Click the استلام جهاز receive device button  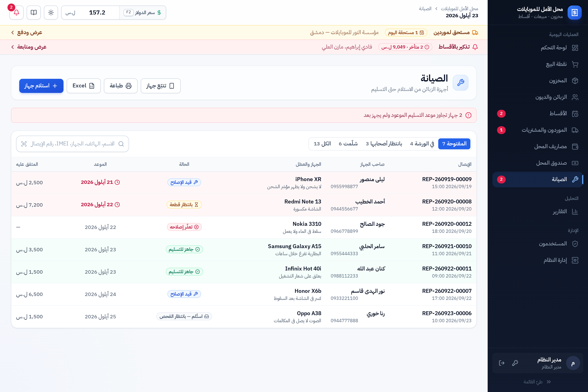(x=41, y=86)
